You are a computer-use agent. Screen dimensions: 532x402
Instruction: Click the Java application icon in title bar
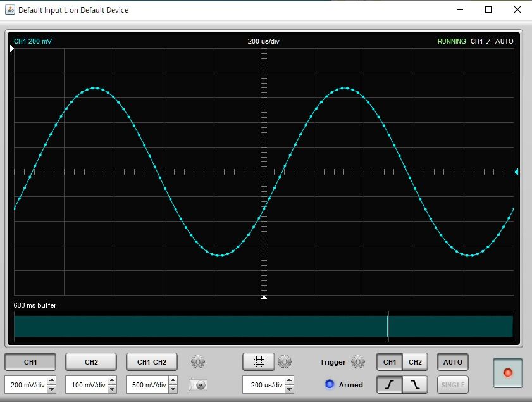(x=10, y=9)
